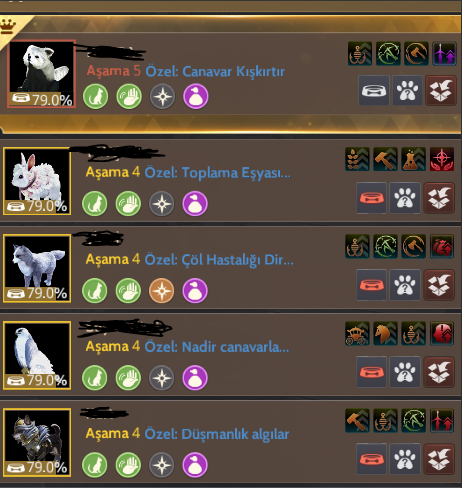Click the alchemy flask skill icon on rabbit
The image size is (462, 488).
click(414, 159)
